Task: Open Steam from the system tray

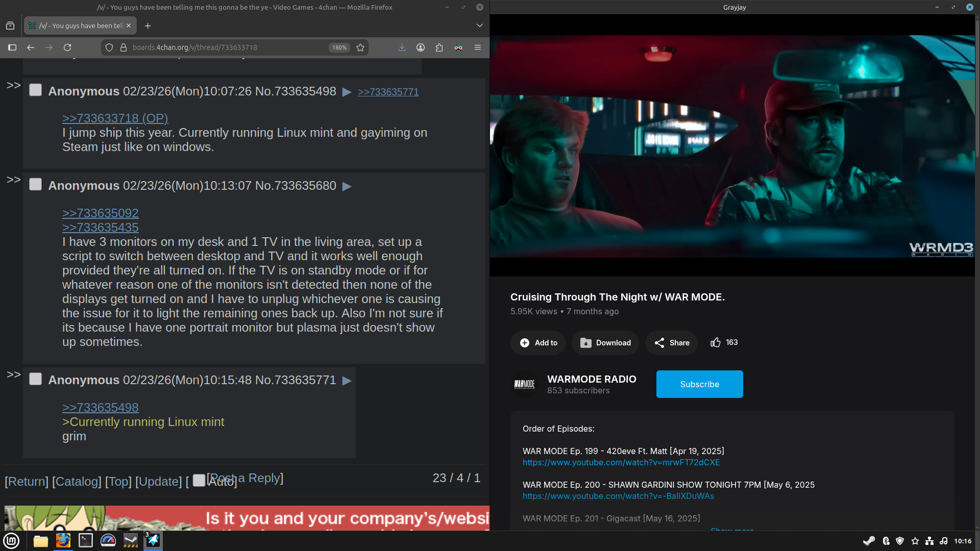Action: click(869, 541)
